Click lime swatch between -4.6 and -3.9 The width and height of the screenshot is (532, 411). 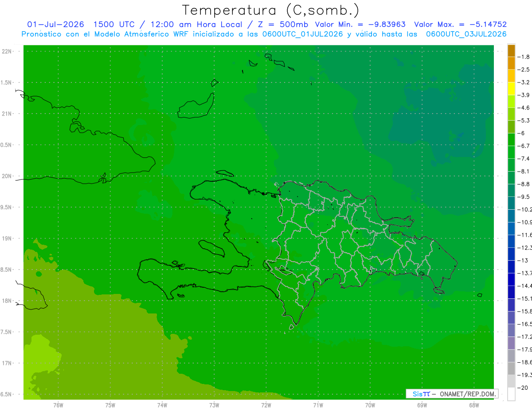511,102
